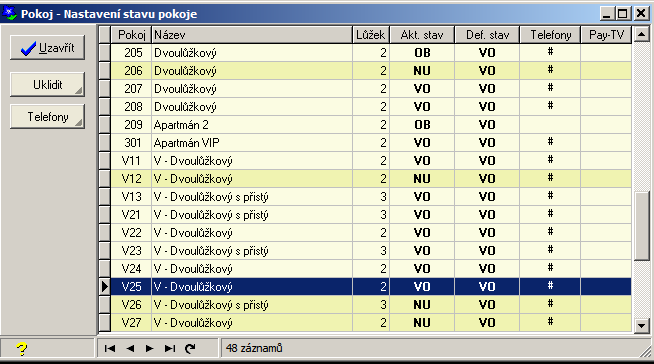Open the Telefony dropdown button on the left

coord(48,117)
